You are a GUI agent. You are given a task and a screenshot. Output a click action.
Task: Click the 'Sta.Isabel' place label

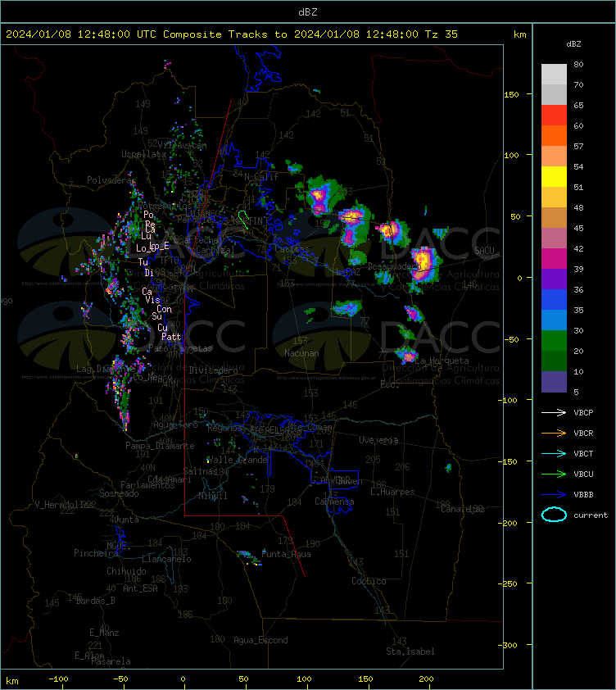click(410, 651)
